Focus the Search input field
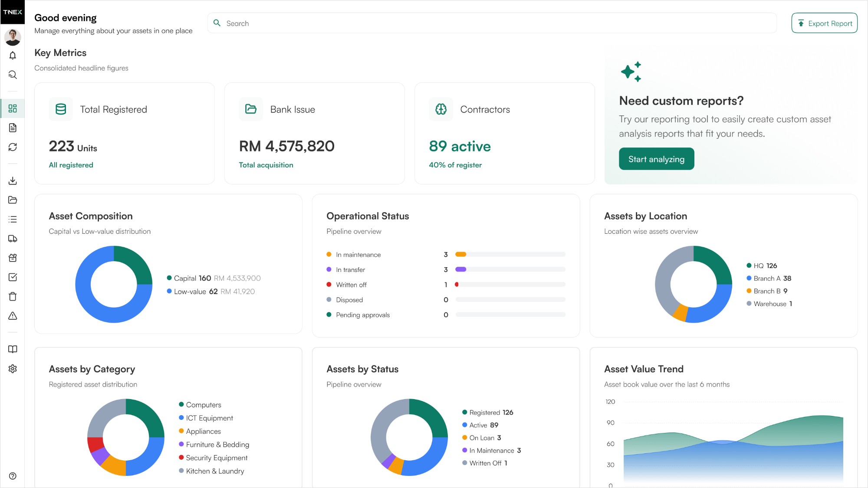 click(x=492, y=23)
